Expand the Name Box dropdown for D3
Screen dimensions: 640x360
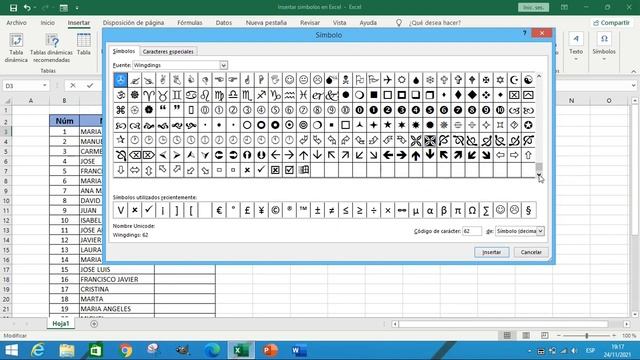(44, 85)
